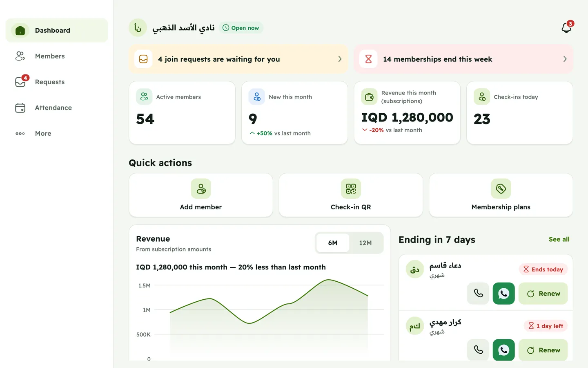Click the inbox icon on join requests banner
The height and width of the screenshot is (368, 588).
[x=143, y=59]
